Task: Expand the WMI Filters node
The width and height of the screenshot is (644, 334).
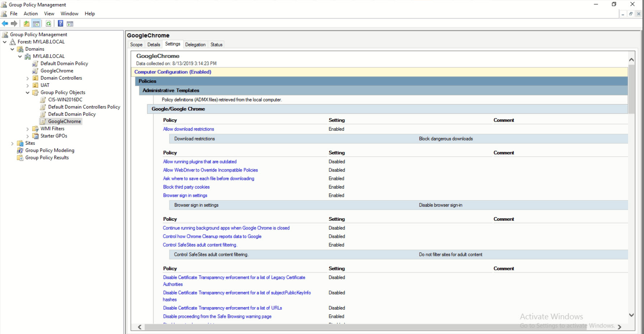Action: coord(27,129)
